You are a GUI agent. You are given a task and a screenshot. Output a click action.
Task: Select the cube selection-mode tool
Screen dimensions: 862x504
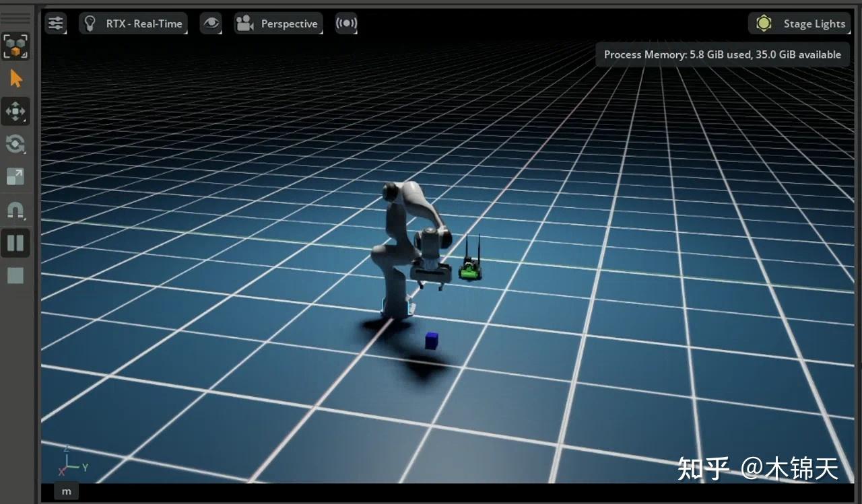(x=15, y=46)
